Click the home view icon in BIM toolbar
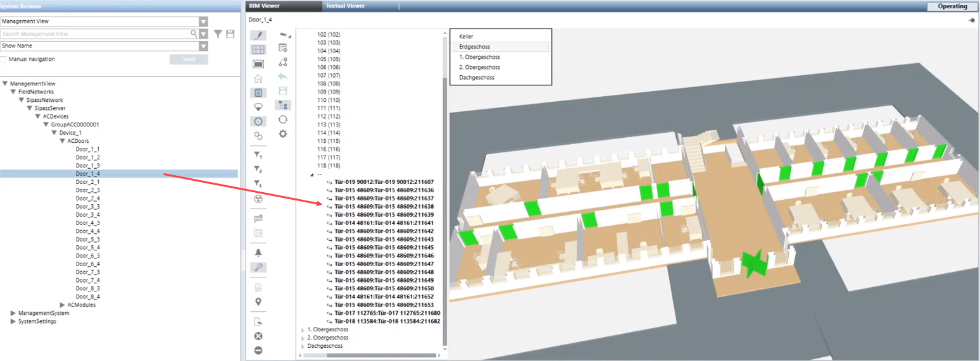Screen dimensions: 980x361 258,78
